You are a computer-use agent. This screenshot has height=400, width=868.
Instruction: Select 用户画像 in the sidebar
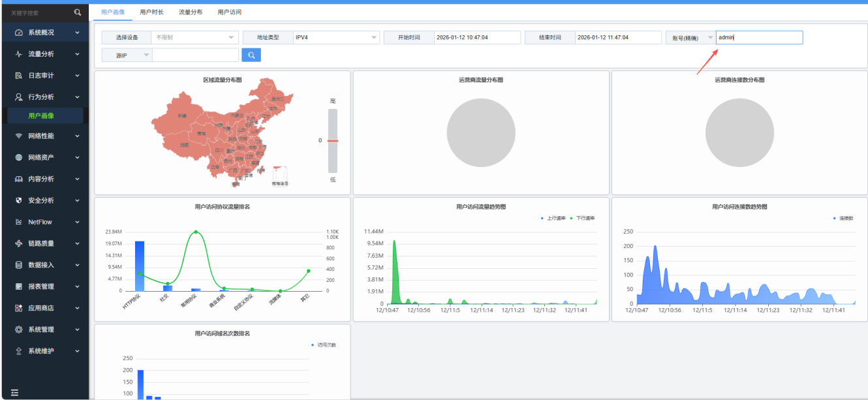[42, 116]
